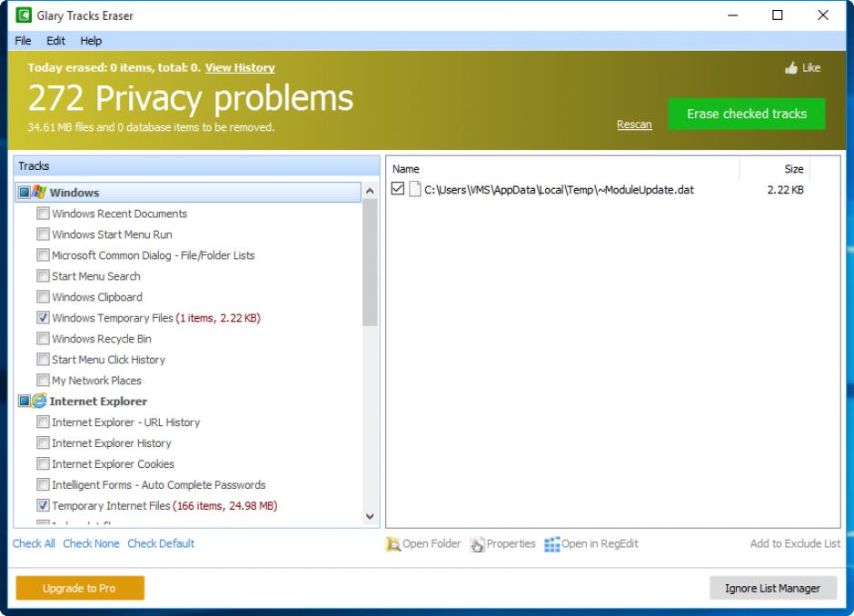854x616 pixels.
Task: Click the Check Default link
Action: click(x=161, y=543)
